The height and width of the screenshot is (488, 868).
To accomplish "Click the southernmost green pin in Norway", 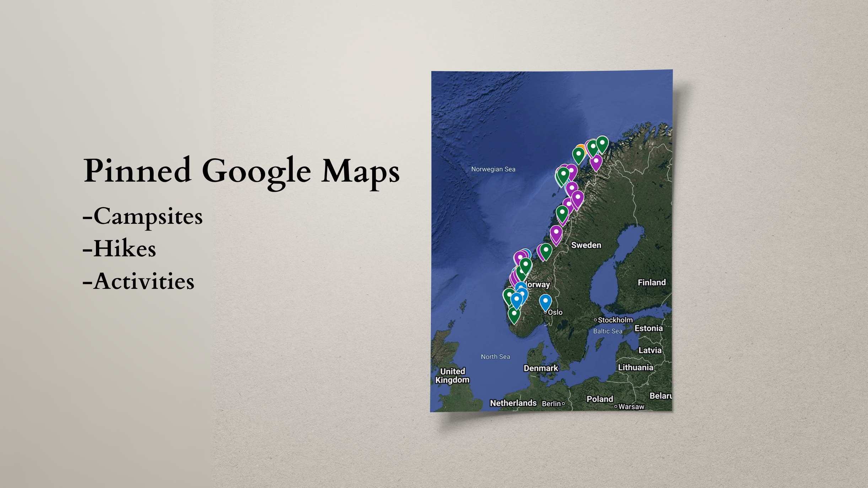I will click(514, 315).
